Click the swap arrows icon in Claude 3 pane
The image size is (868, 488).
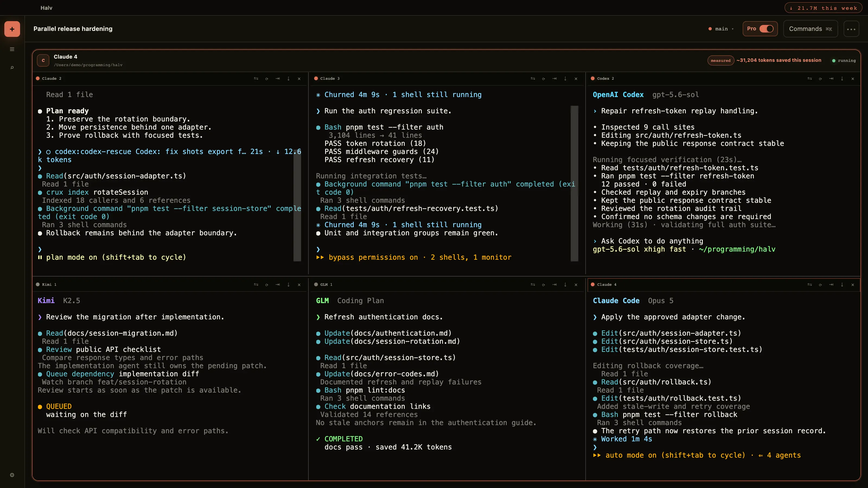coord(533,78)
